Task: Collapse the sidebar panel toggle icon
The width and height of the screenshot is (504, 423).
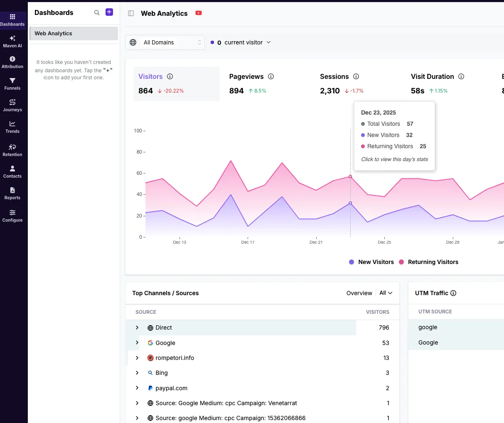Action: tap(131, 13)
